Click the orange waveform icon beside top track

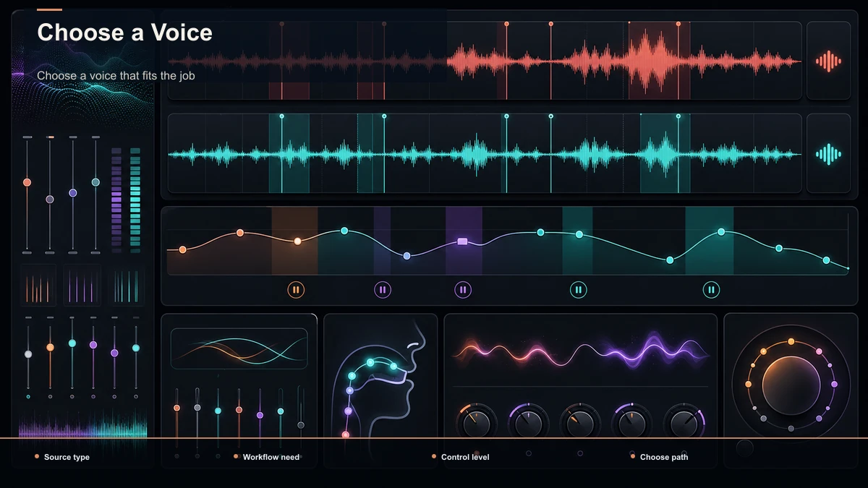point(828,61)
